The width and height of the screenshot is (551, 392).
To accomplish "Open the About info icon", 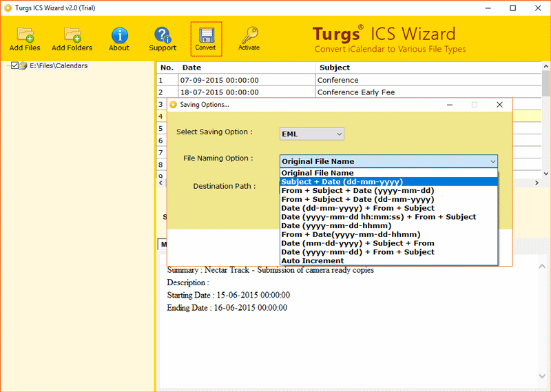I will [x=119, y=35].
